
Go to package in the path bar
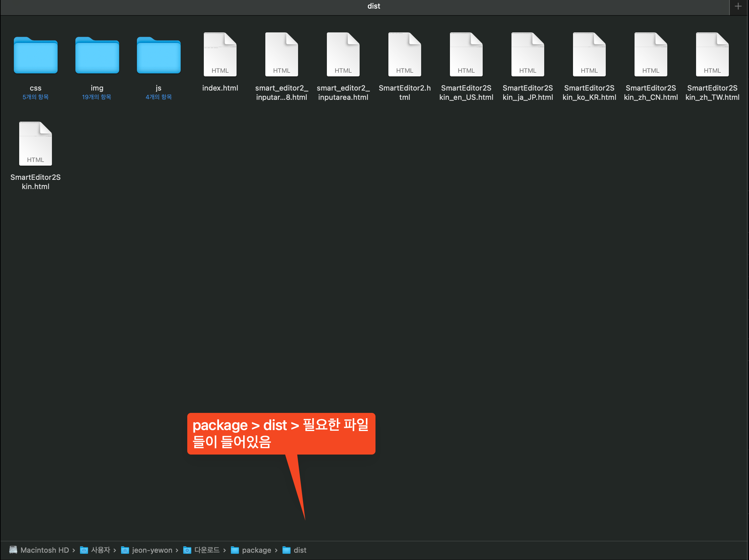click(256, 550)
